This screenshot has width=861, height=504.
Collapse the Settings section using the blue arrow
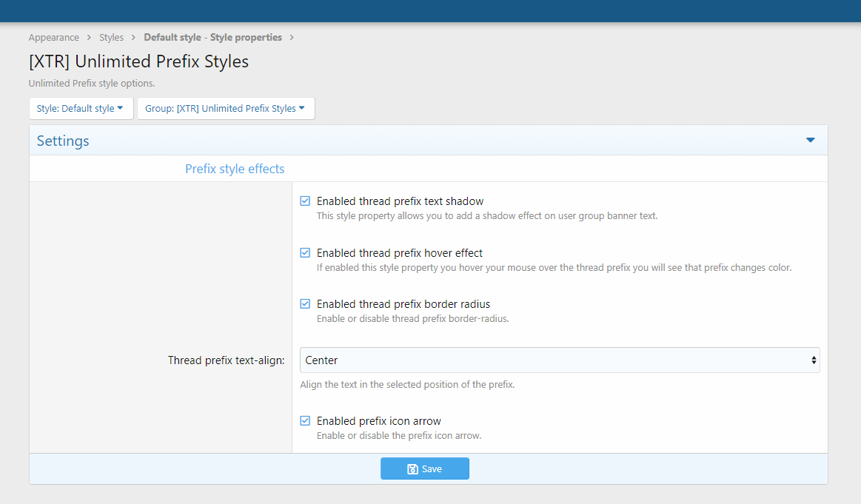810,140
